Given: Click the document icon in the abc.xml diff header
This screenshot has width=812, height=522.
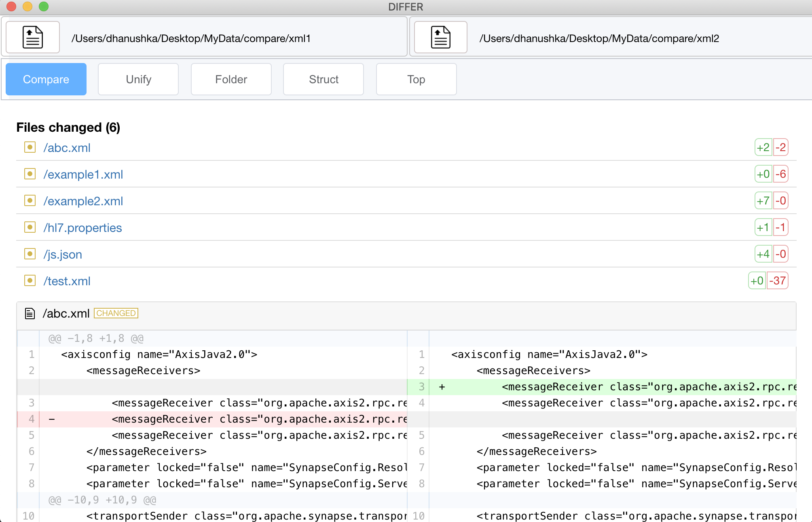Looking at the screenshot, I should tap(30, 314).
